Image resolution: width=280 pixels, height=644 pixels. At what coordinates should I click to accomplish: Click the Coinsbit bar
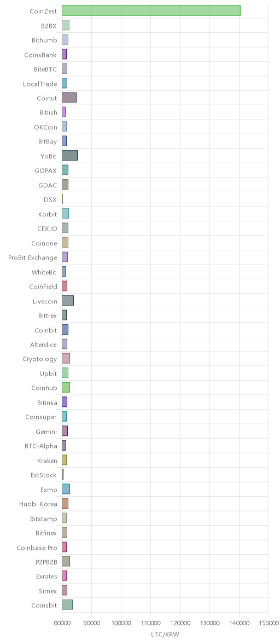pyautogui.click(x=67, y=605)
